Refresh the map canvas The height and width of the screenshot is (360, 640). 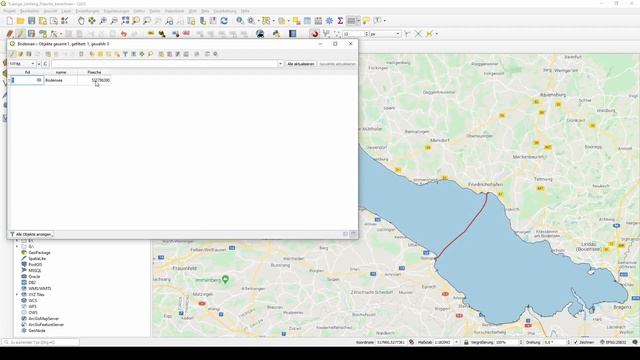(224, 21)
